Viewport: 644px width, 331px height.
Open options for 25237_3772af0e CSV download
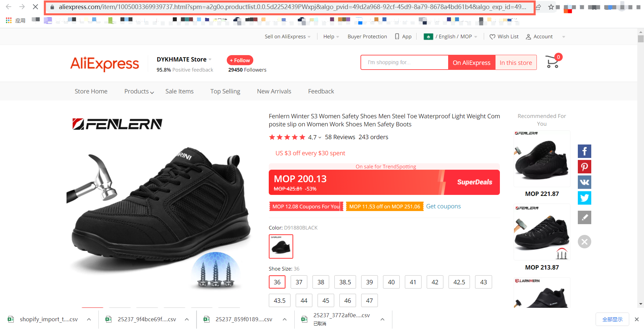(x=382, y=319)
